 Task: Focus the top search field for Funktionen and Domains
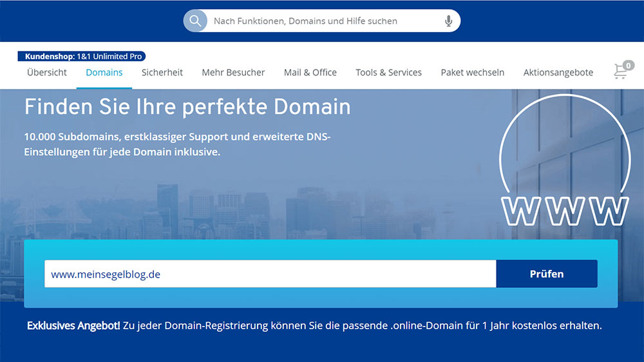coord(322,21)
